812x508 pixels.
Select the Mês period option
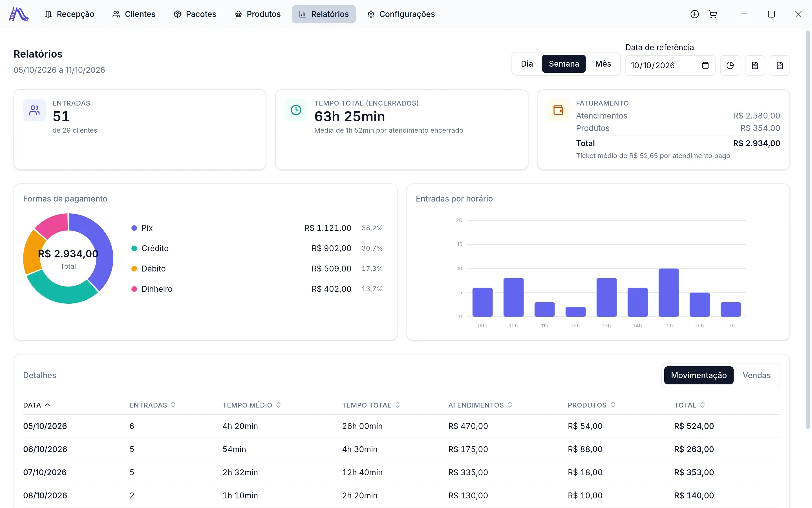pos(603,64)
